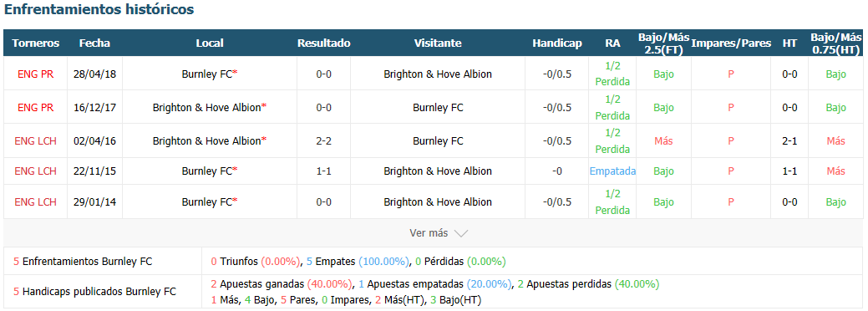Click the Impares/Pares column header
The width and height of the screenshot is (868, 311).
[x=731, y=43]
